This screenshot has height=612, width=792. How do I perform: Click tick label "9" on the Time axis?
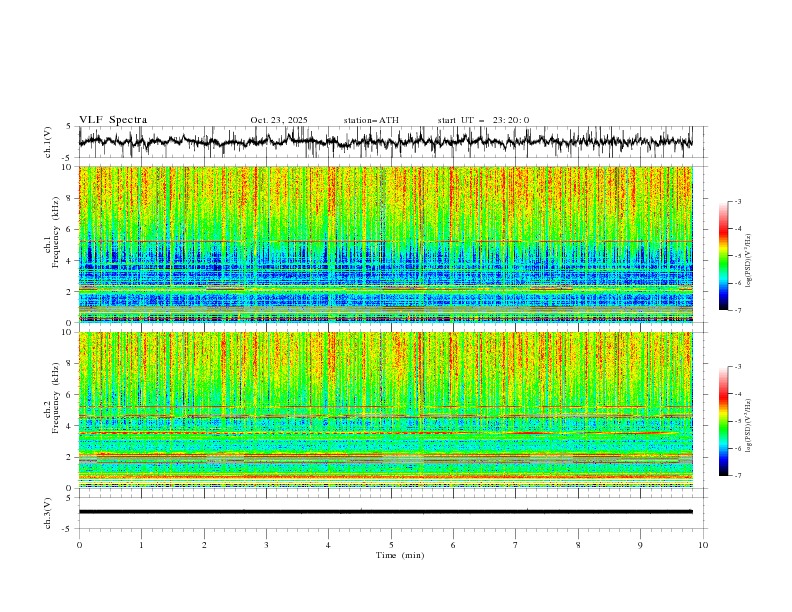(x=640, y=545)
